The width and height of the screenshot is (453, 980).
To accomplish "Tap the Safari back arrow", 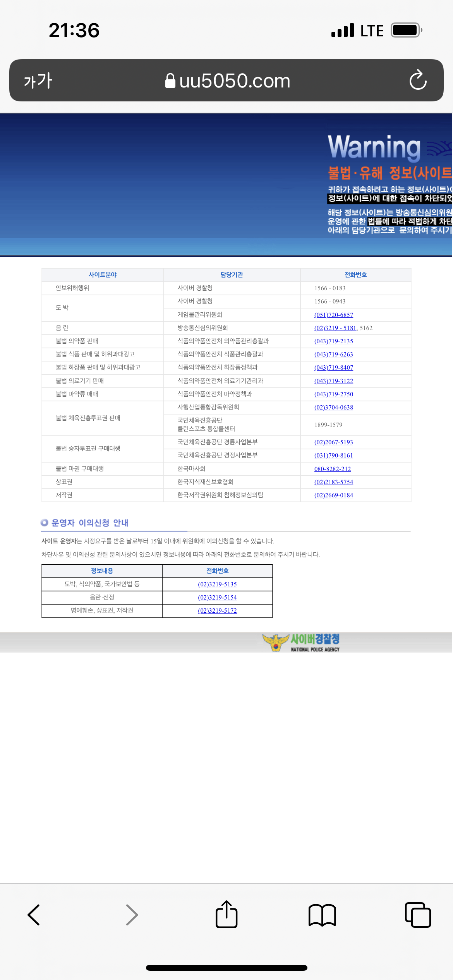I will tap(34, 915).
